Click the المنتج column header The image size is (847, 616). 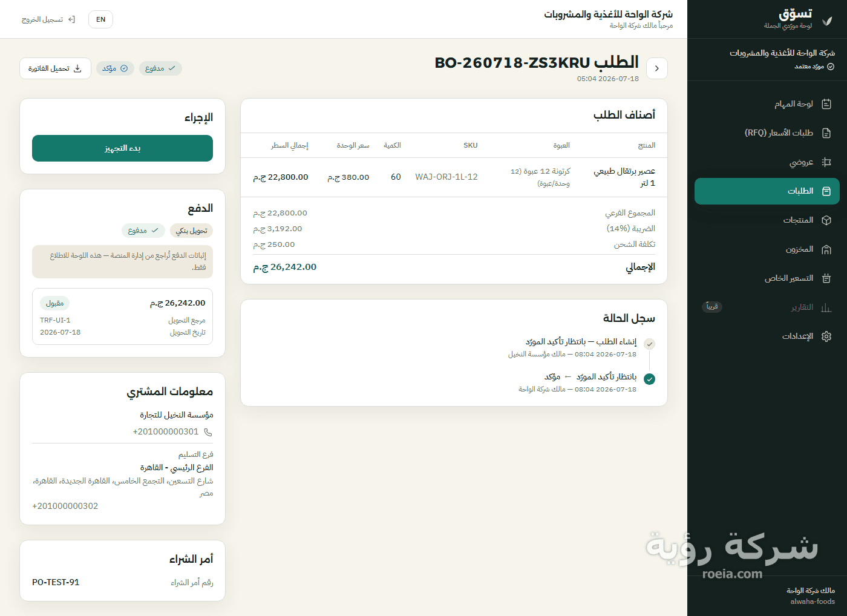click(647, 145)
